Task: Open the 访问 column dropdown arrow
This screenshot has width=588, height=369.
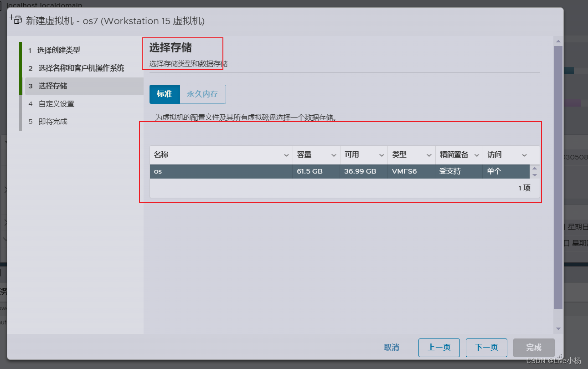Action: click(x=524, y=155)
